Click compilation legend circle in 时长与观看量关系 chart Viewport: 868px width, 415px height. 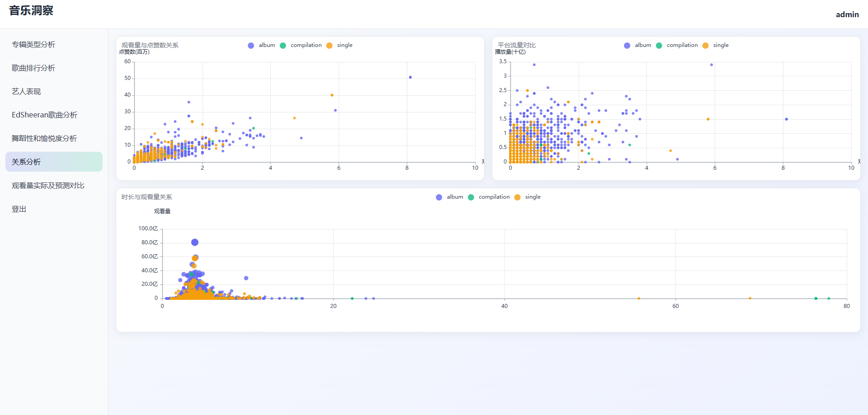point(471,197)
